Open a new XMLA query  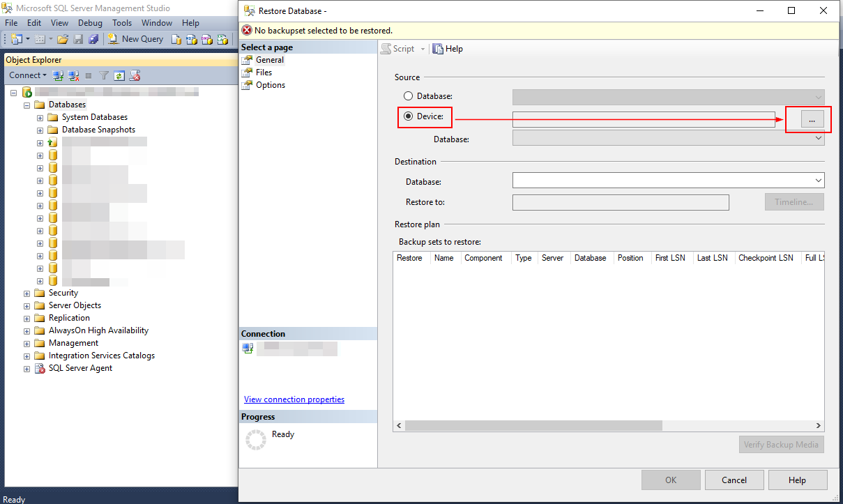coord(222,39)
